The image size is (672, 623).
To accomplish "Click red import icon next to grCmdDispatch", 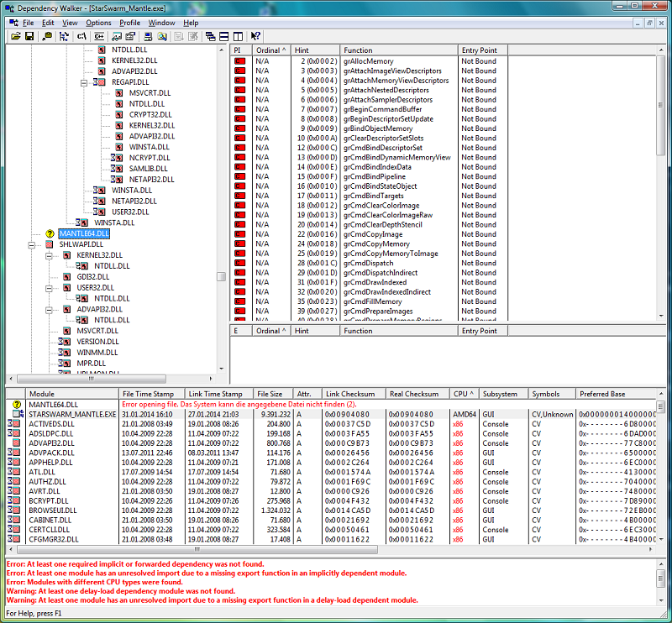I will (240, 263).
